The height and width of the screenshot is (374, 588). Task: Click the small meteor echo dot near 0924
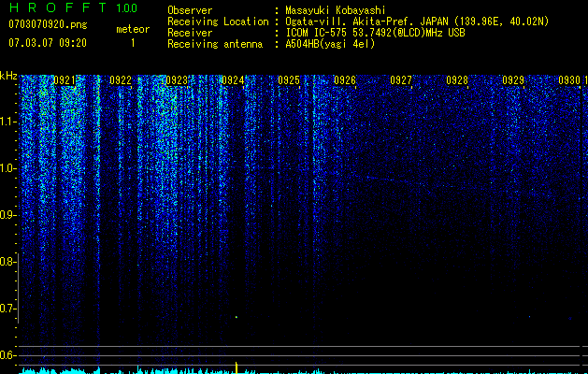point(237,317)
